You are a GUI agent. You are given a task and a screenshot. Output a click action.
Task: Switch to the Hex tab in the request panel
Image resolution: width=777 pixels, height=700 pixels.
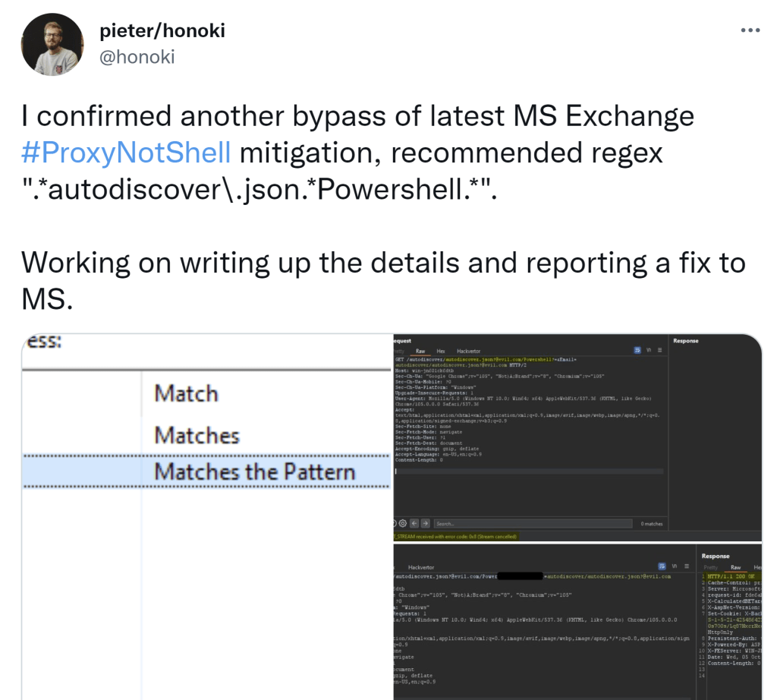pyautogui.click(x=441, y=352)
